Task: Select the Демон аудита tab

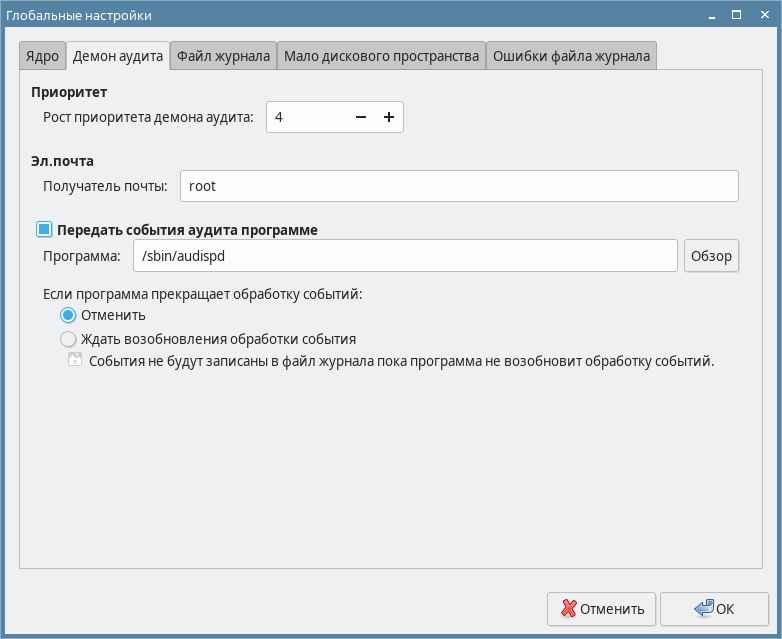Action: [118, 56]
